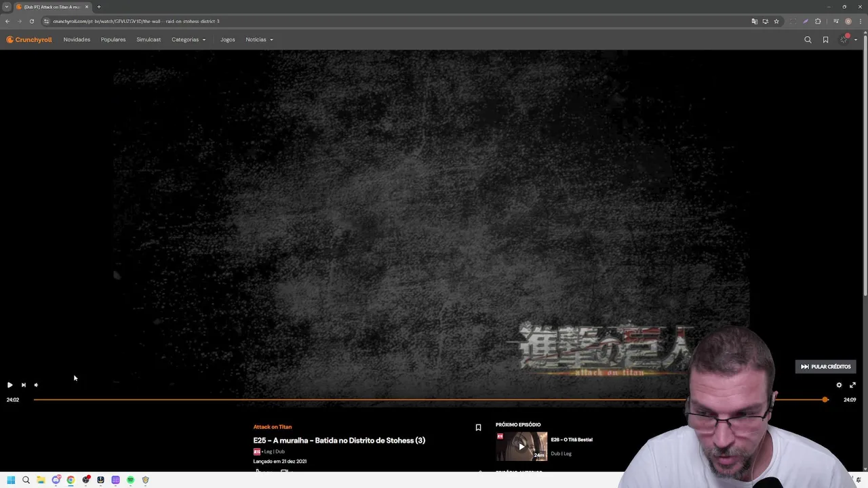Open the player settings gear

pyautogui.click(x=839, y=385)
